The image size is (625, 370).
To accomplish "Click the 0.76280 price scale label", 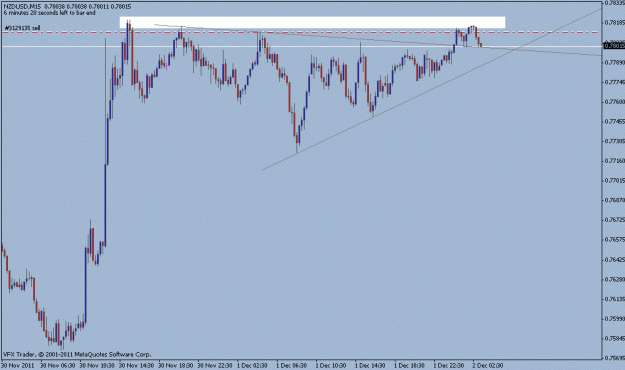I will (615, 279).
